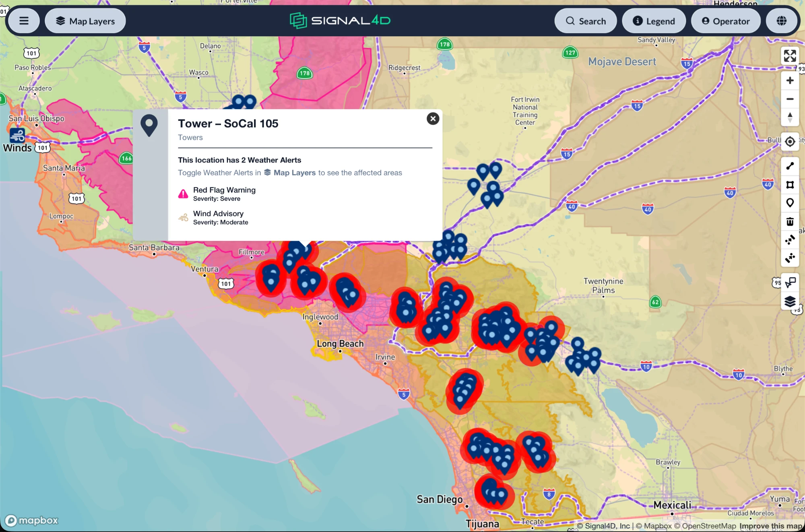805x532 pixels.
Task: Reset map bearing to north
Action: (x=790, y=118)
